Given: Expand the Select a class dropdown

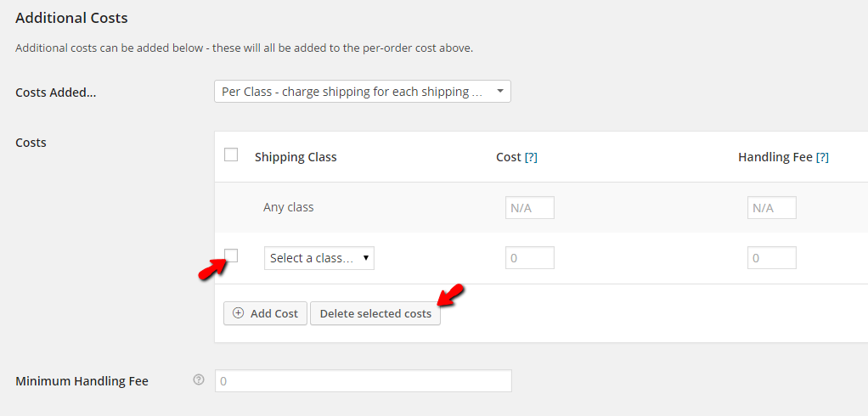Looking at the screenshot, I should coord(318,258).
